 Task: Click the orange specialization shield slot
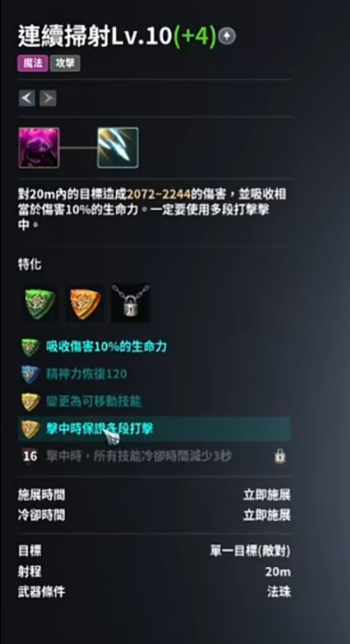click(x=85, y=304)
